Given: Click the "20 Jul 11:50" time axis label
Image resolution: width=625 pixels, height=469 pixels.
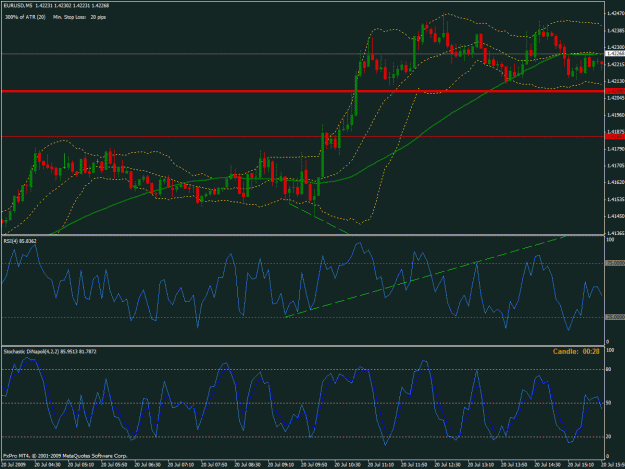Looking at the screenshot, I should (415, 465).
